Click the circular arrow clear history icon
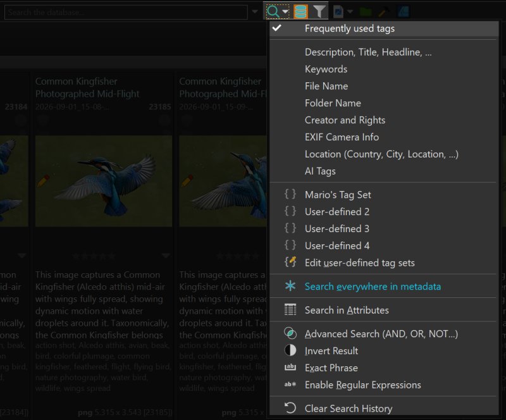 290,408
